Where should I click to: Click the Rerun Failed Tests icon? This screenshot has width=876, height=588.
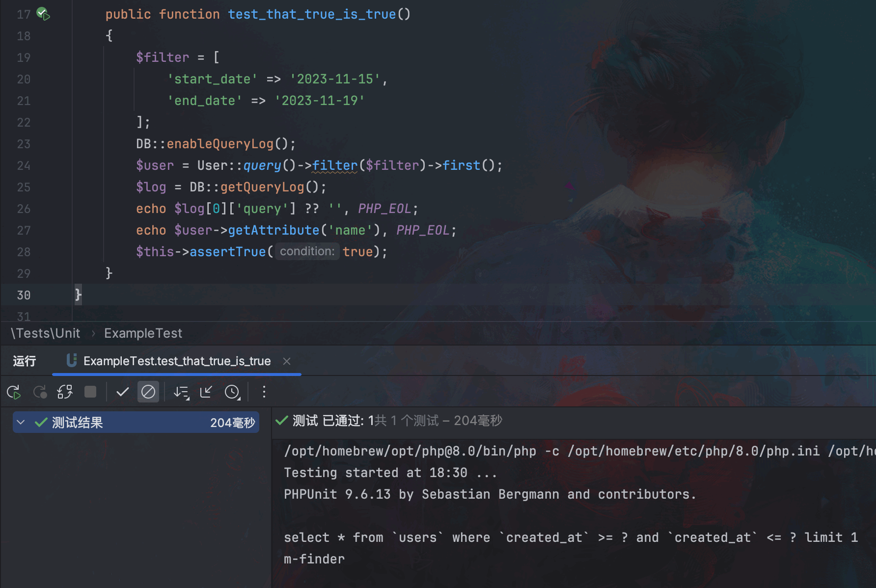tap(40, 392)
